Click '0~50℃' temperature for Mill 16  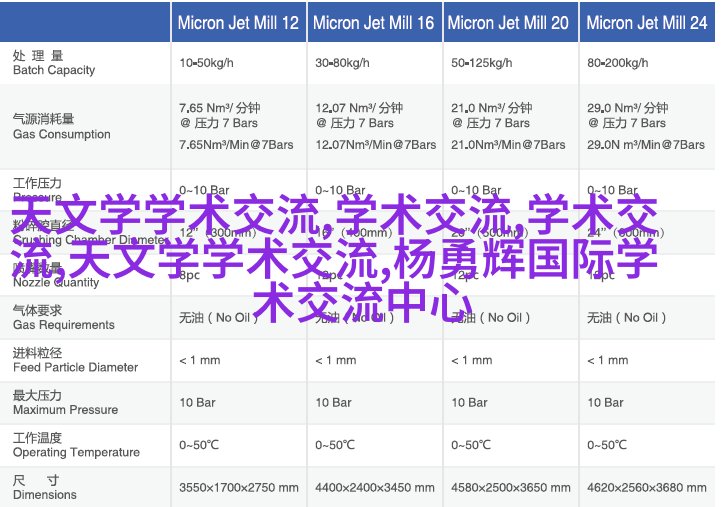(335, 445)
